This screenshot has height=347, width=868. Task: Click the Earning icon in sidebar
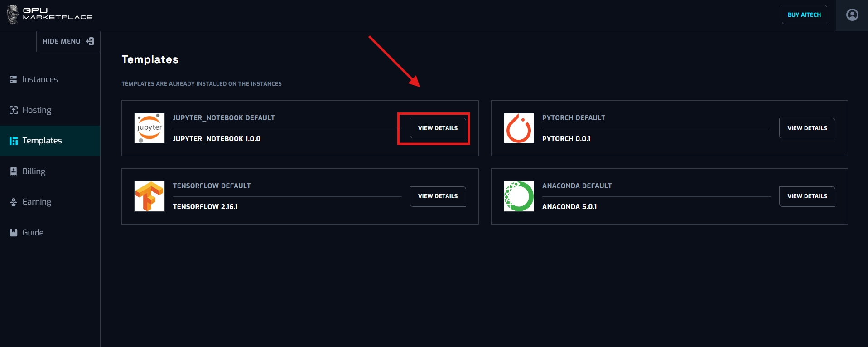tap(13, 202)
